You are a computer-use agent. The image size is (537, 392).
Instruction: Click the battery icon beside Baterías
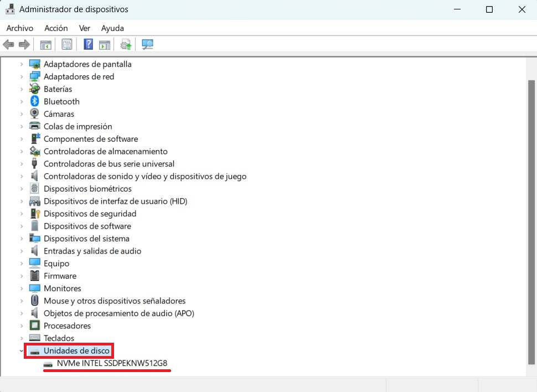(x=34, y=89)
